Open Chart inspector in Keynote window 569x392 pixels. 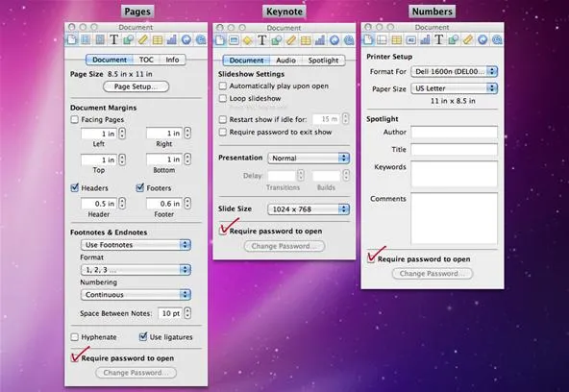pyautogui.click(x=320, y=40)
